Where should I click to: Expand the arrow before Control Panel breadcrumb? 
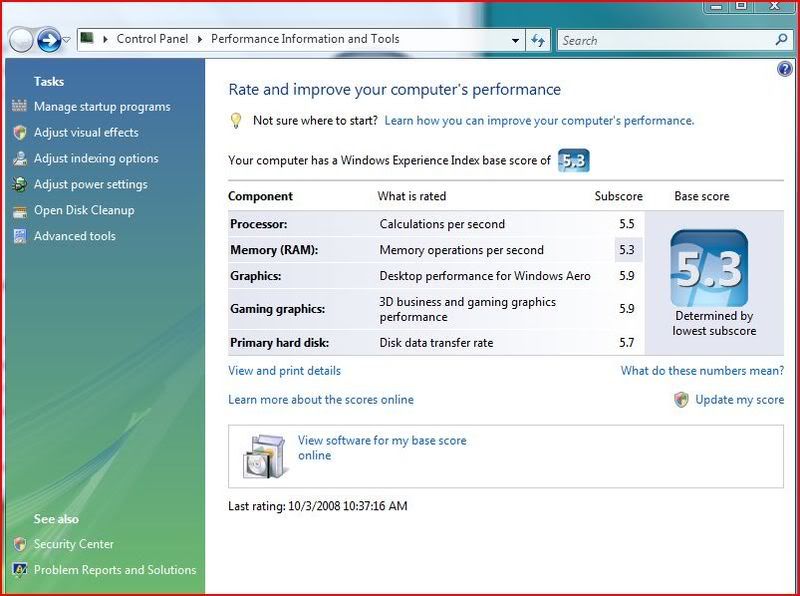pos(105,39)
